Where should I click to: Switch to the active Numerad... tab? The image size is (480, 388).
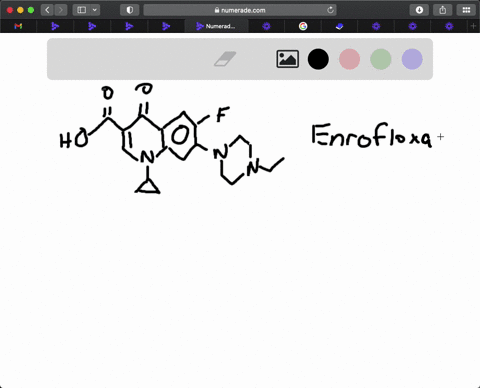(216, 26)
